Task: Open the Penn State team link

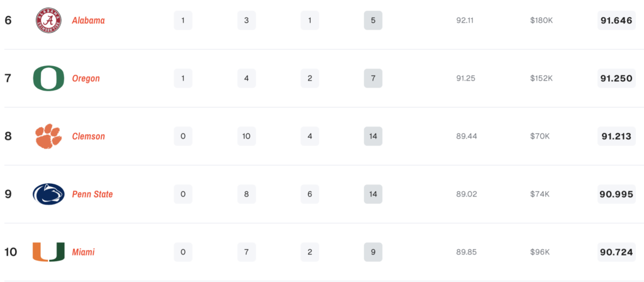Action: point(92,195)
